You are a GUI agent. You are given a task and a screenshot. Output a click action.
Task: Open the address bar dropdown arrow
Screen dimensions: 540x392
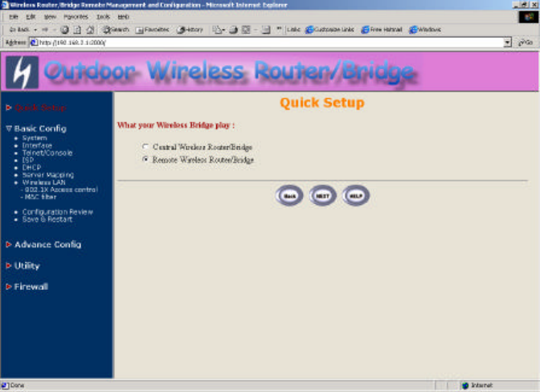point(507,43)
